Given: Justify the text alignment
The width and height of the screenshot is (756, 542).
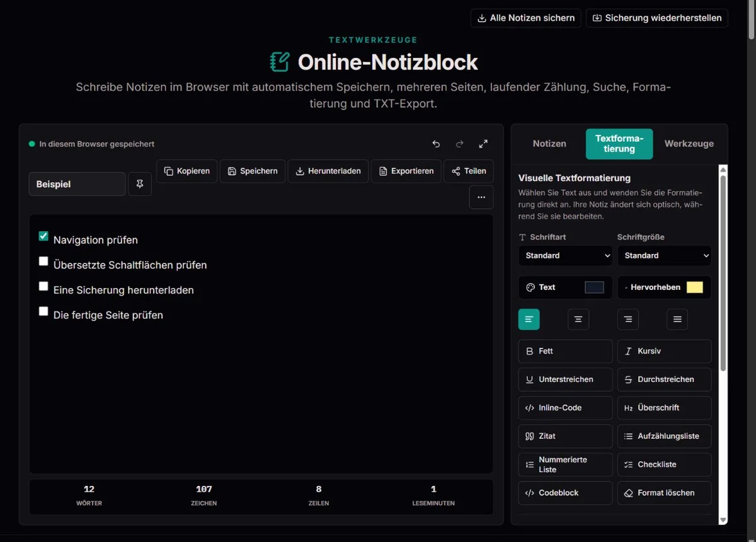Looking at the screenshot, I should pos(677,320).
